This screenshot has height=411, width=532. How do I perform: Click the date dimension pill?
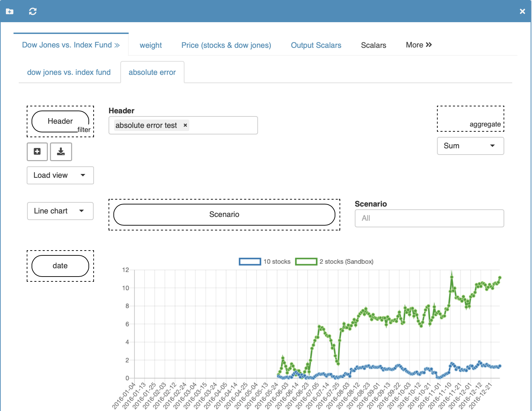point(60,266)
